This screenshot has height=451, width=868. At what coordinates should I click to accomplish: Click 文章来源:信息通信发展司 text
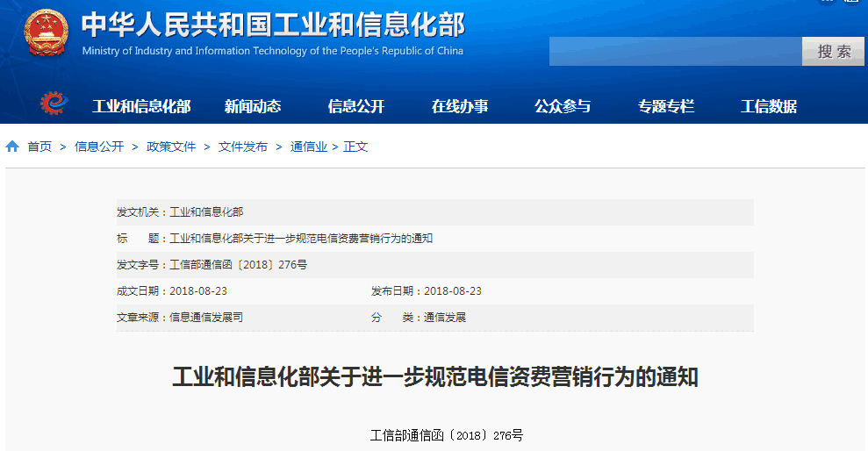[x=180, y=318]
